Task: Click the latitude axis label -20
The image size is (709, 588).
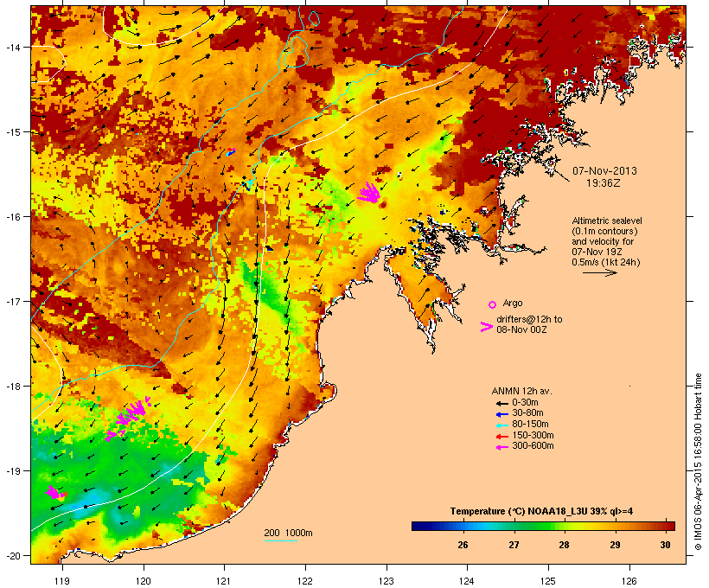Action: (13, 555)
